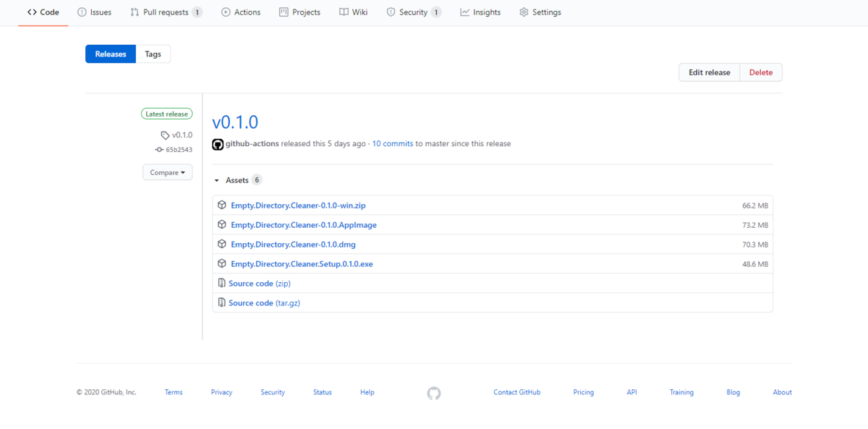Open the API footer link
This screenshot has width=868, height=429.
(632, 393)
